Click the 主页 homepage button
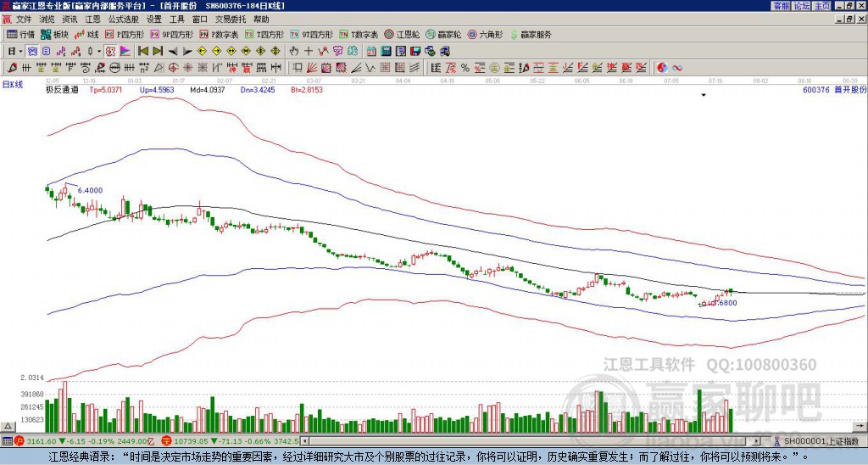868x465 pixels. click(821, 6)
